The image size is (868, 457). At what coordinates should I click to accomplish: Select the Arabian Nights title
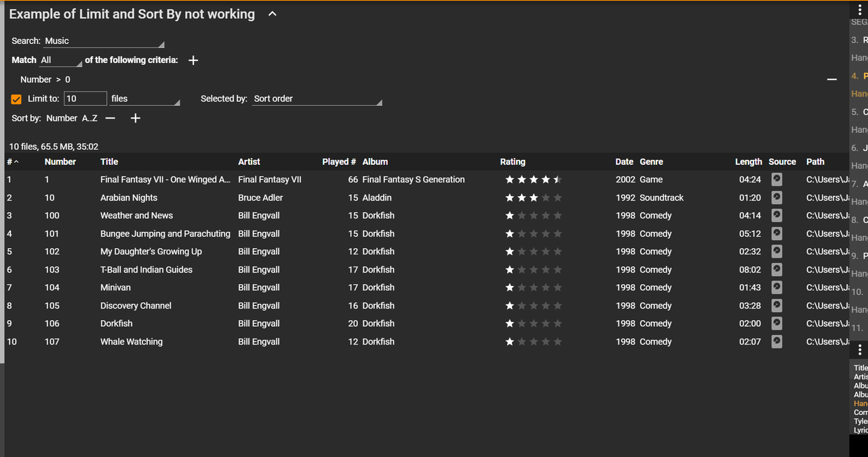[129, 198]
